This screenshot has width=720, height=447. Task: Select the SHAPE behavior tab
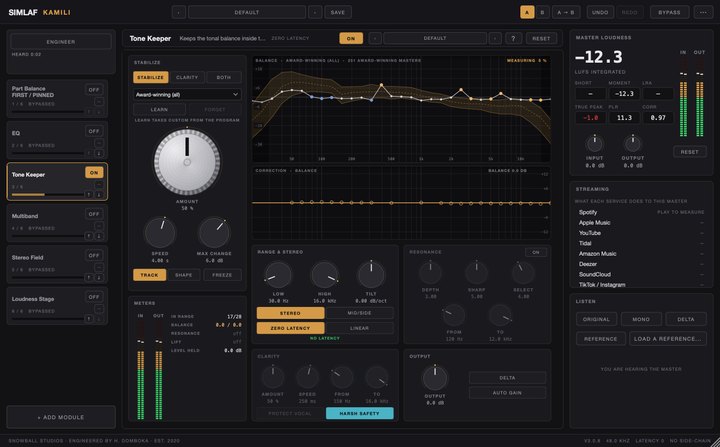click(x=184, y=275)
